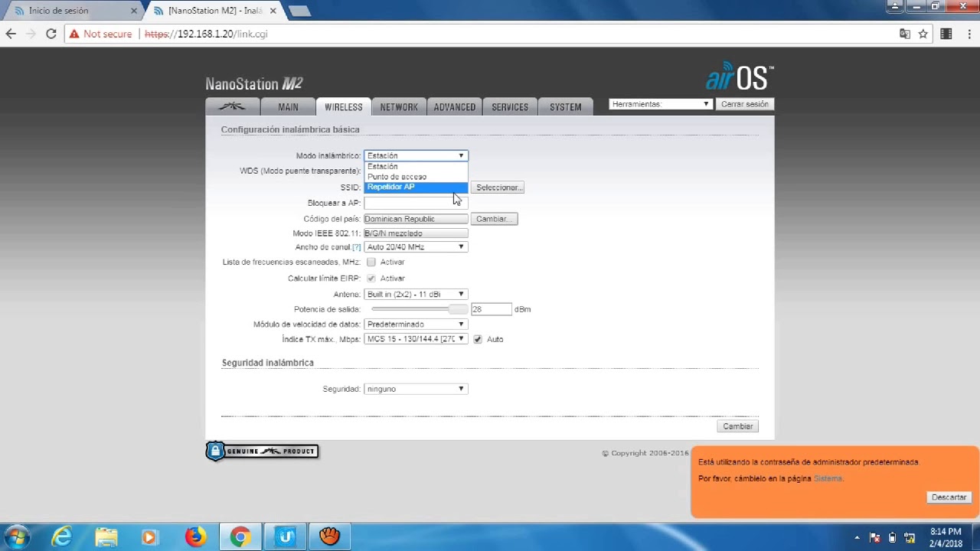Click the film strip extension icon
The height and width of the screenshot is (551, 980).
coord(946,34)
